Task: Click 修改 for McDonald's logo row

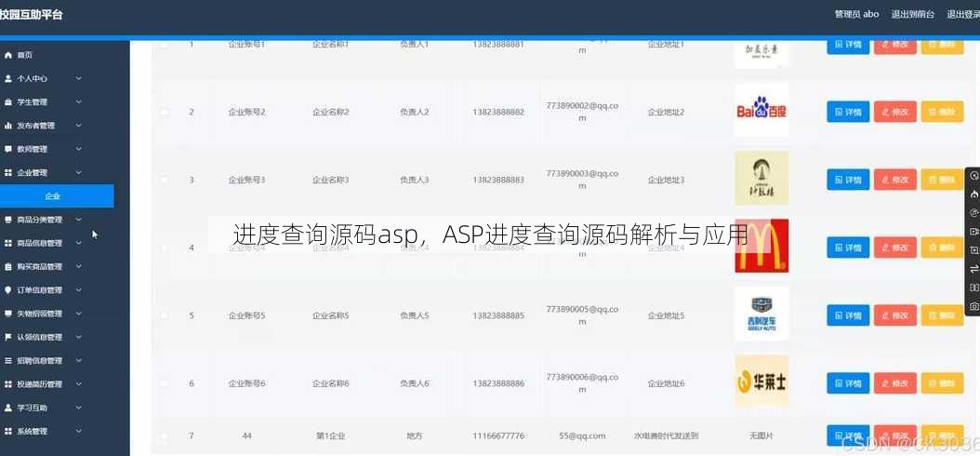Action: [x=895, y=248]
